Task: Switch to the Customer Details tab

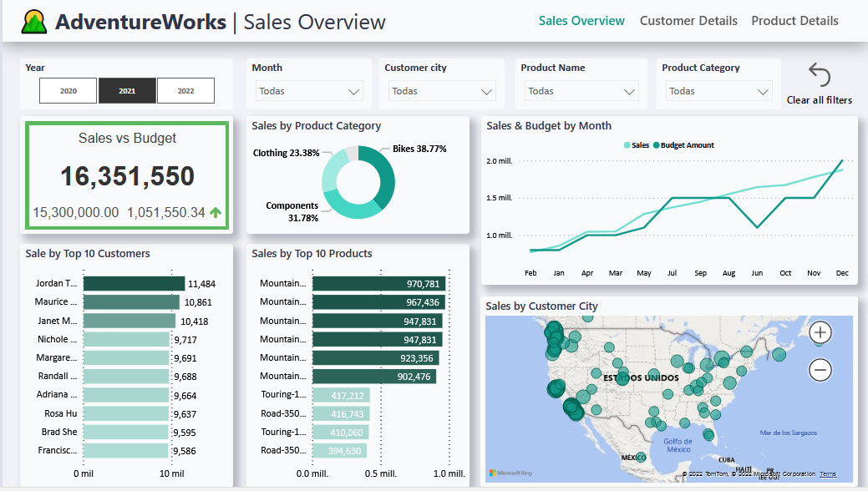Action: click(688, 21)
